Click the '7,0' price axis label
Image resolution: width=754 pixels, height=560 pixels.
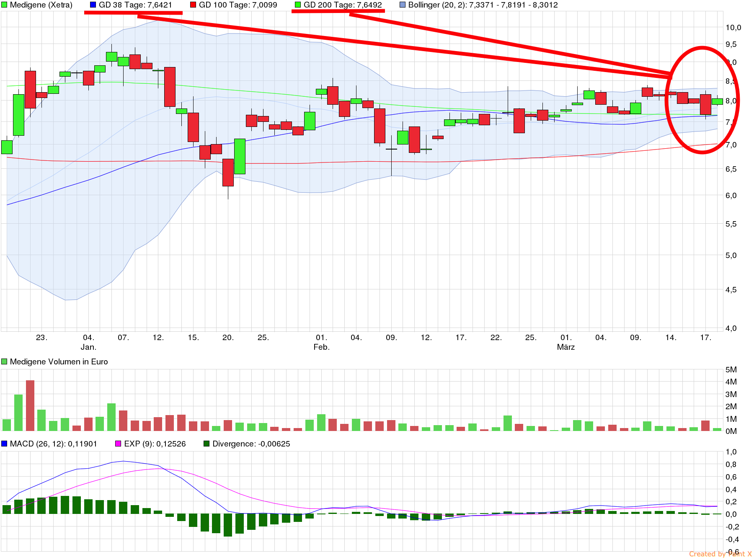pyautogui.click(x=731, y=145)
